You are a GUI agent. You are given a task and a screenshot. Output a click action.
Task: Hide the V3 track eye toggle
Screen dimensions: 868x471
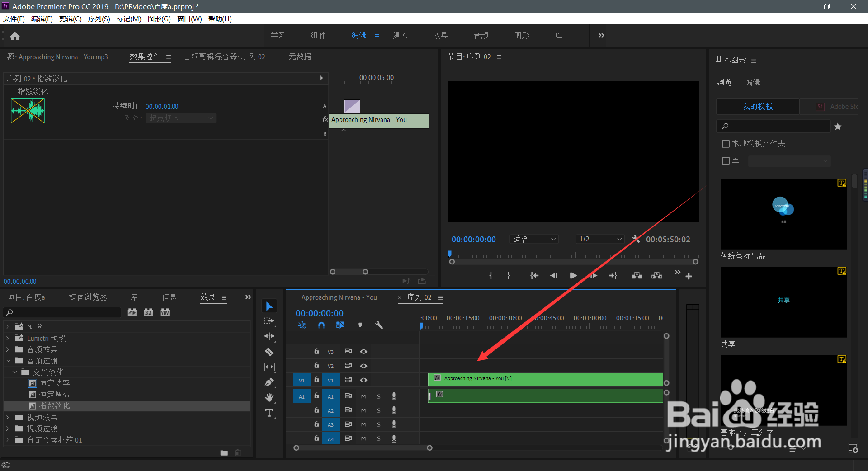tap(363, 352)
